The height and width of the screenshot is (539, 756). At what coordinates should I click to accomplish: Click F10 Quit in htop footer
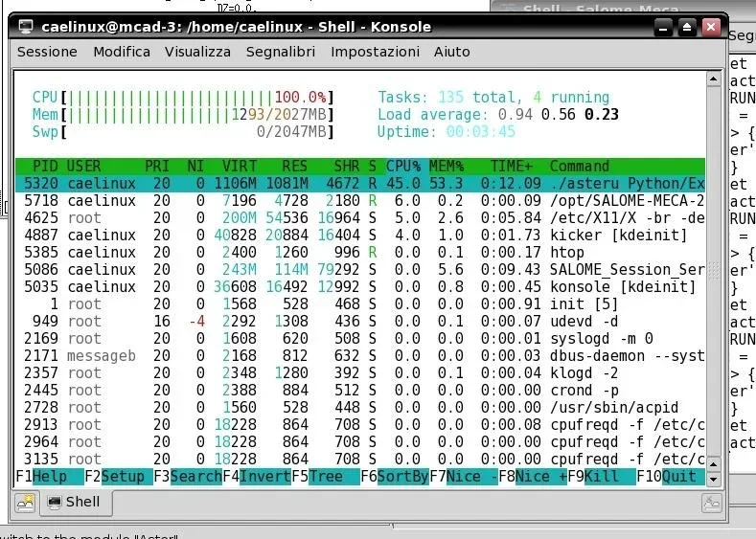[x=670, y=477]
